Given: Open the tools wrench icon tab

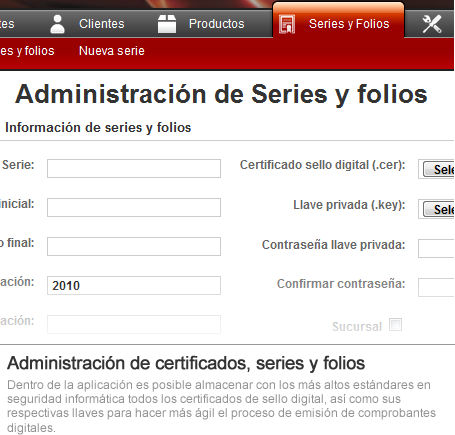Looking at the screenshot, I should pyautogui.click(x=432, y=24).
